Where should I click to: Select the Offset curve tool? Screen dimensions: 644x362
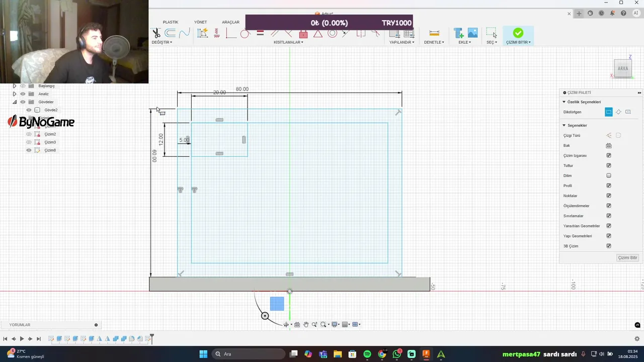pos(170,33)
